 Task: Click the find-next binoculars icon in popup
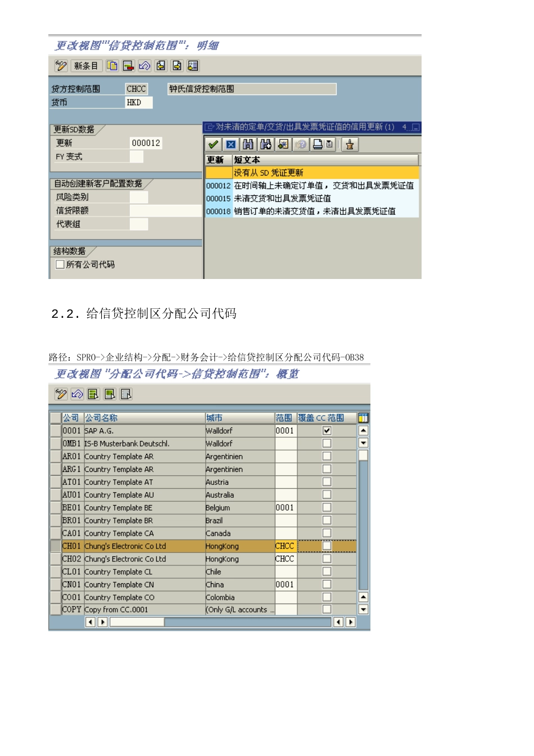(x=265, y=145)
